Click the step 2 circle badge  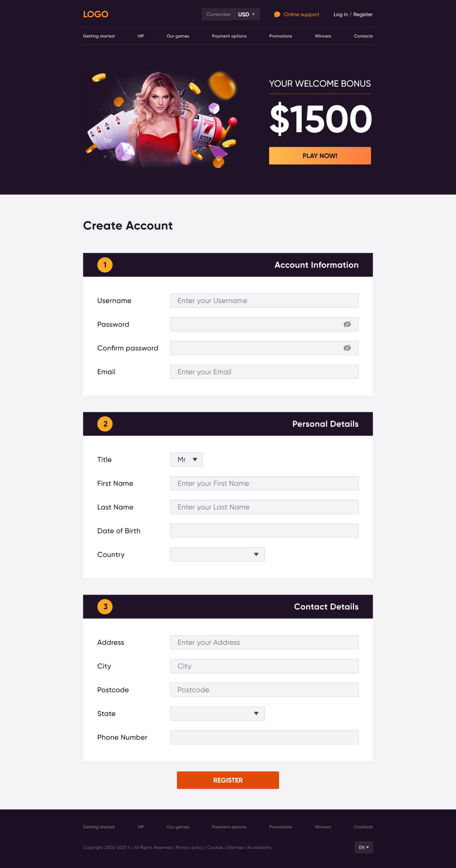(x=105, y=424)
